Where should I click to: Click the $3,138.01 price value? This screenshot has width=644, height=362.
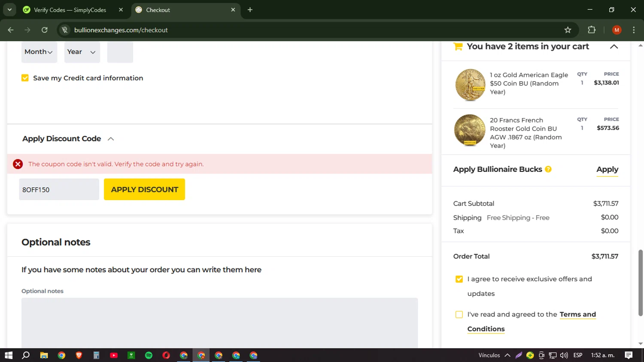click(x=606, y=83)
